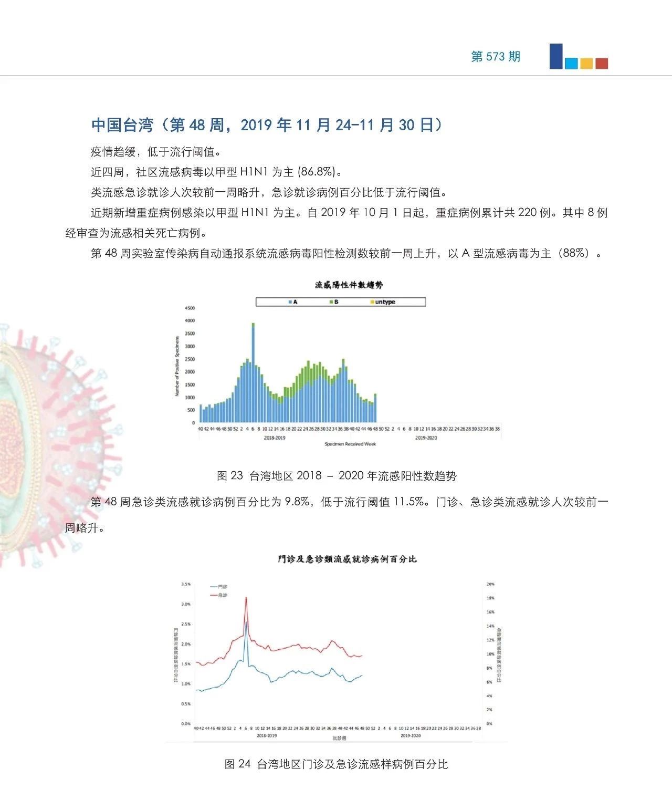Click the red line peak in lower chart

pyautogui.click(x=246, y=599)
